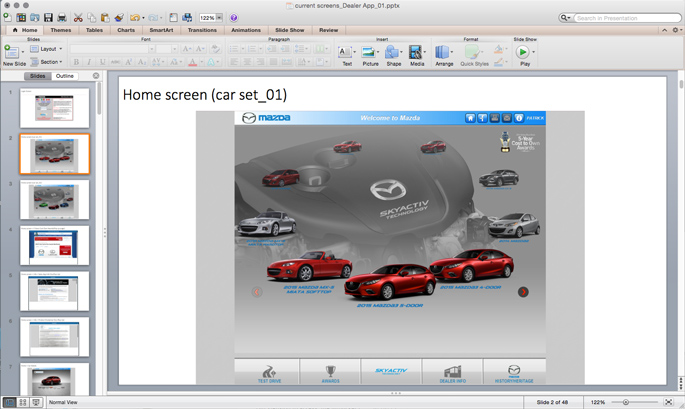This screenshot has width=685, height=409.
Task: Click the New Slide button
Action: coord(14,55)
